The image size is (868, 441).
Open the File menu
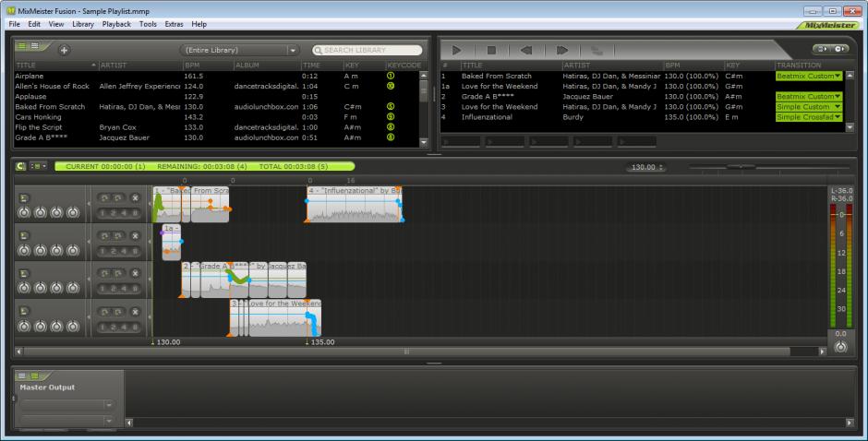(x=15, y=24)
